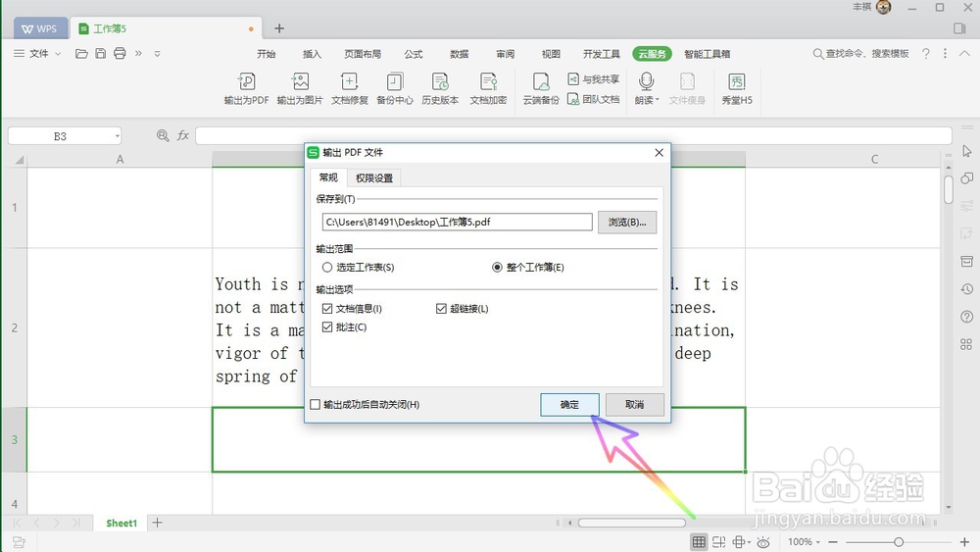This screenshot has height=552, width=980.
Task: Click the zoom slider handle in status bar
Action: point(899,542)
